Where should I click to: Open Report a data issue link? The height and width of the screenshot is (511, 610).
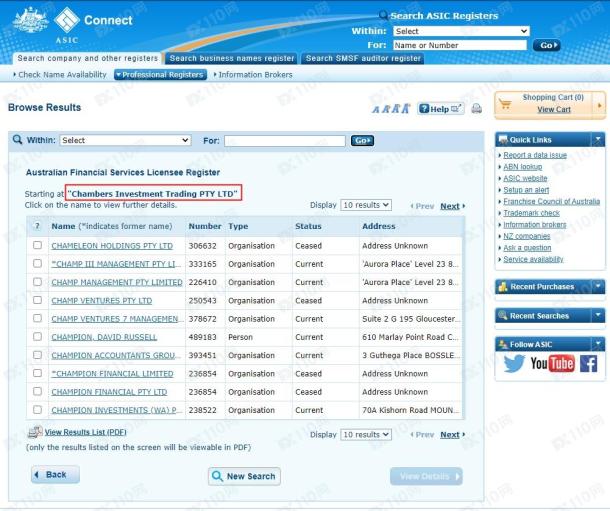[x=535, y=155]
